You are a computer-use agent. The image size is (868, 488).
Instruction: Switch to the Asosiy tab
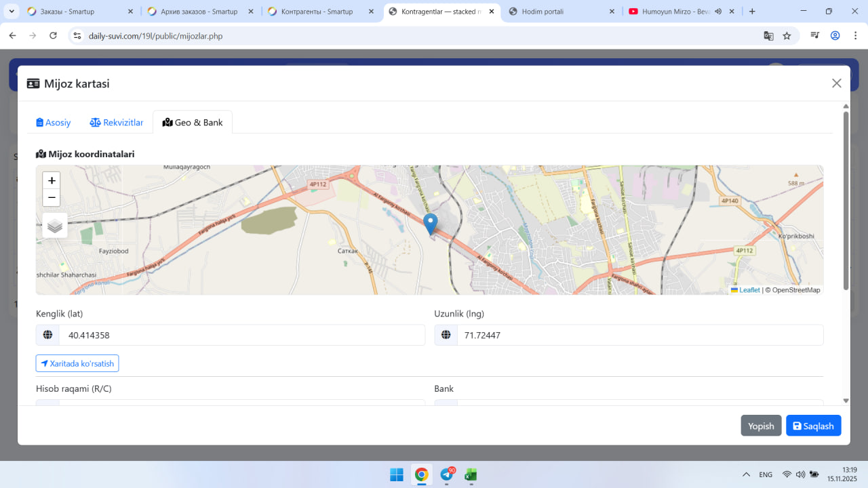pyautogui.click(x=54, y=123)
